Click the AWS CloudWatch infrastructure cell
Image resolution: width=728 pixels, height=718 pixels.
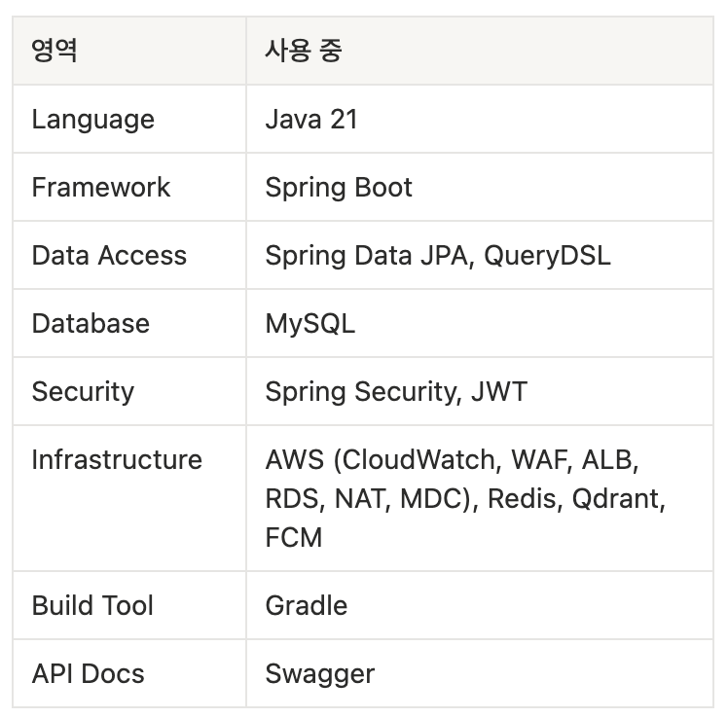pos(480,498)
